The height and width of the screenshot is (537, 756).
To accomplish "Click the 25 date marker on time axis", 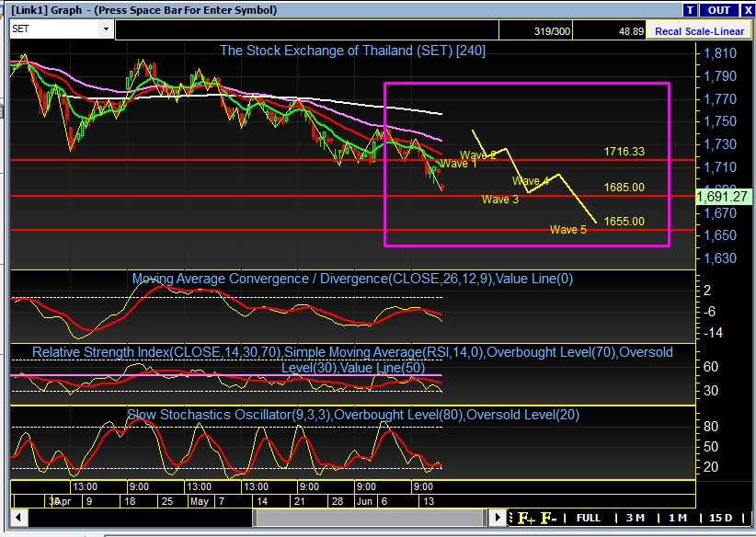I will tap(166, 501).
